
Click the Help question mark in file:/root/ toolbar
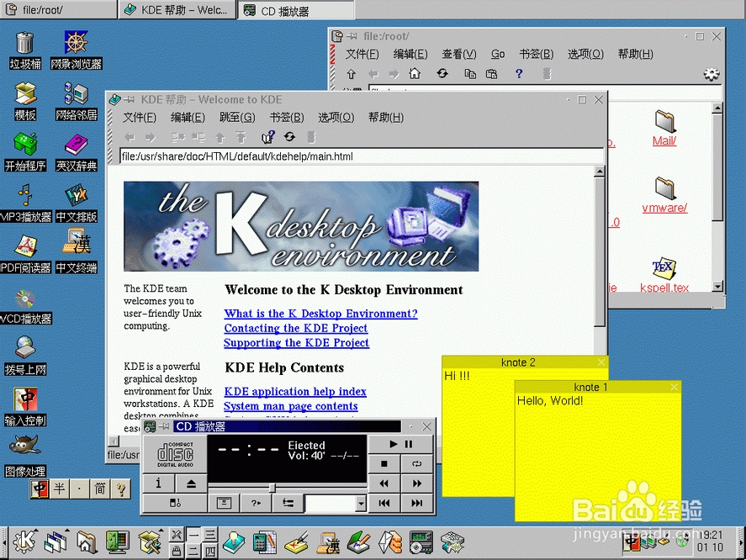(x=519, y=73)
